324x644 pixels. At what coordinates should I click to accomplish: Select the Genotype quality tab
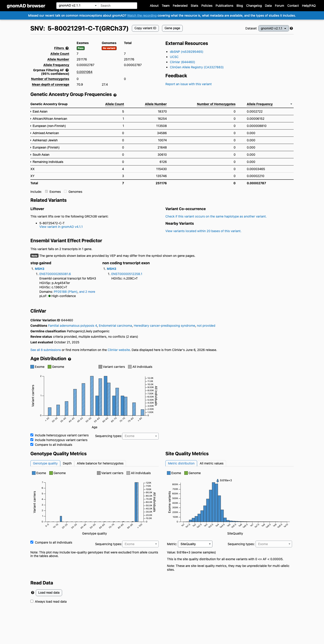[45, 464]
